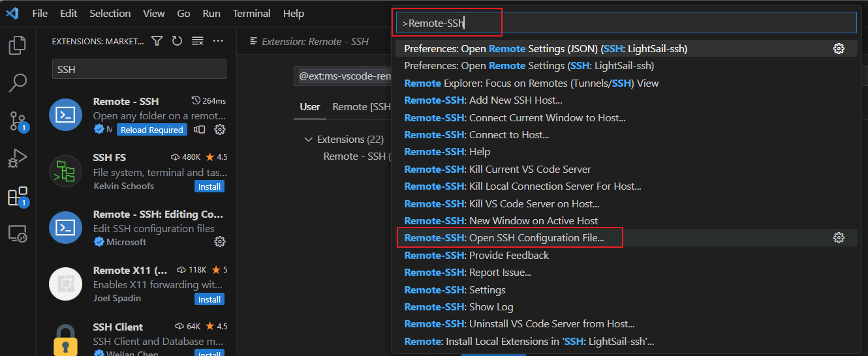Select Remote-SSH: Connect Current Window to Host
Screen dimensions: 868x356
pyautogui.click(x=626, y=117)
